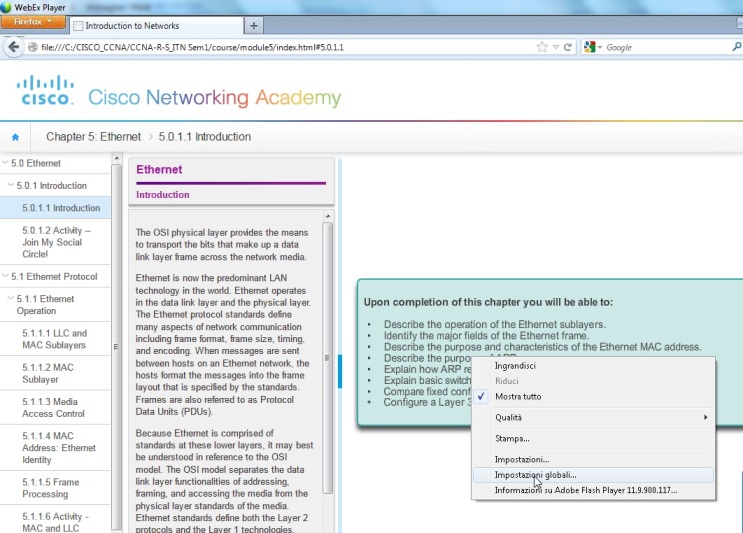Click WebEx Player title bar icon
Image resolution: width=743 pixels, height=533 pixels.
(x=6, y=7)
